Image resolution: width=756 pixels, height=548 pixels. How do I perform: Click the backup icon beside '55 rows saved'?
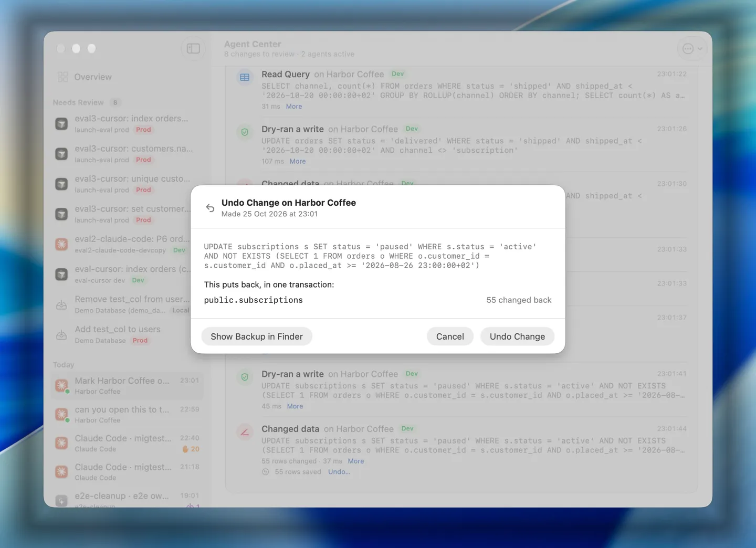click(266, 472)
